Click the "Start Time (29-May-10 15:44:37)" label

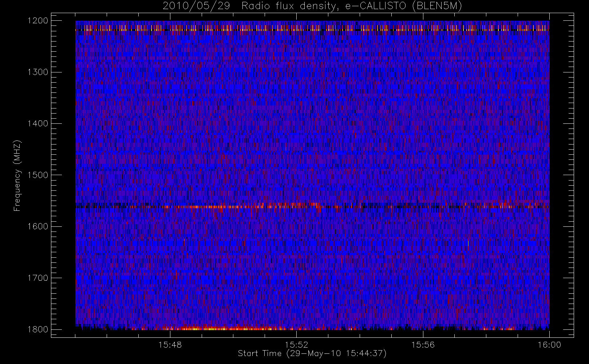point(312,353)
